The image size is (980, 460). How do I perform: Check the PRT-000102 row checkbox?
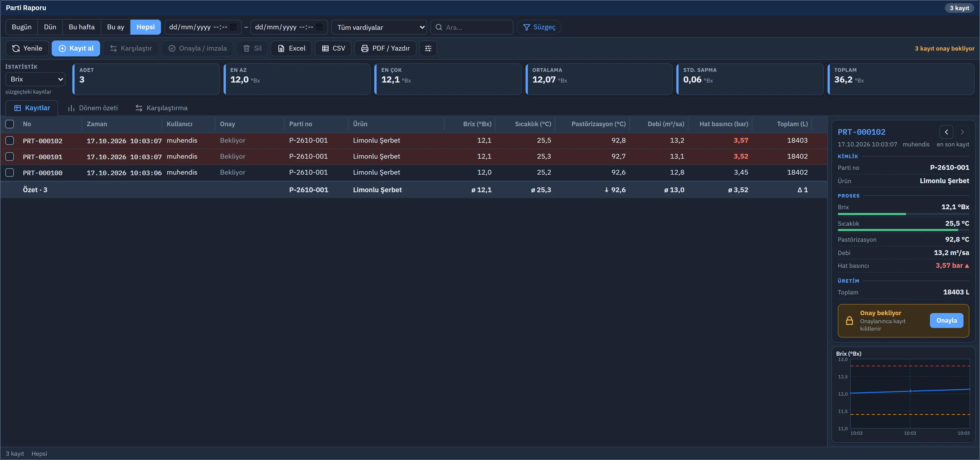[x=10, y=141]
